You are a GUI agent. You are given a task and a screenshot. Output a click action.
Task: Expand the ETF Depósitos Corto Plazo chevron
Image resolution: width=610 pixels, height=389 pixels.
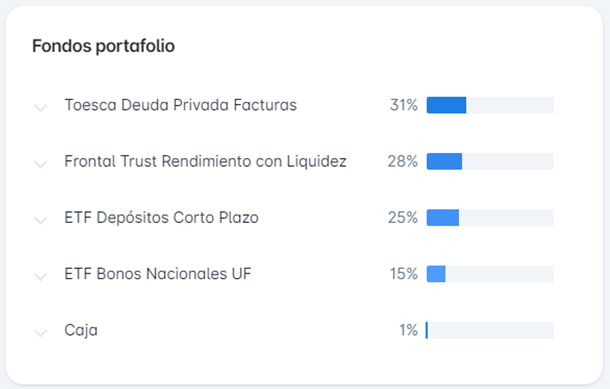point(40,220)
